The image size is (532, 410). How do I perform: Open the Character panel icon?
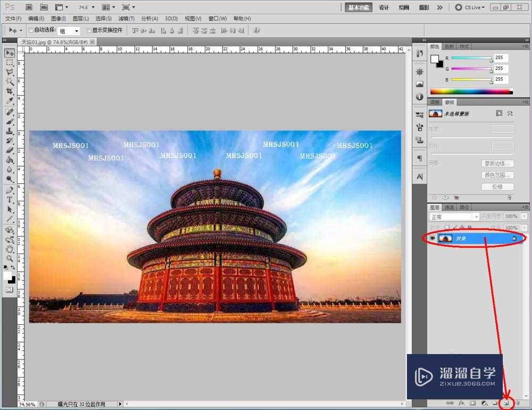pyautogui.click(x=420, y=176)
